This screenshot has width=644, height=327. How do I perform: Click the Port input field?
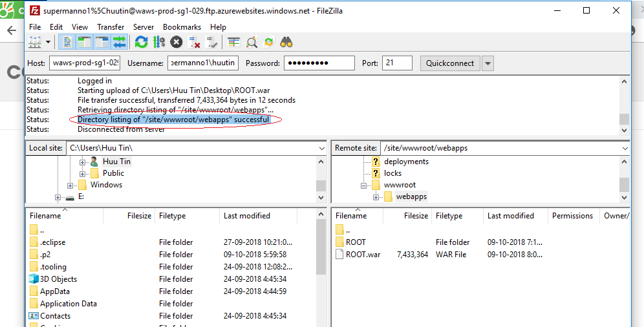[x=397, y=63]
